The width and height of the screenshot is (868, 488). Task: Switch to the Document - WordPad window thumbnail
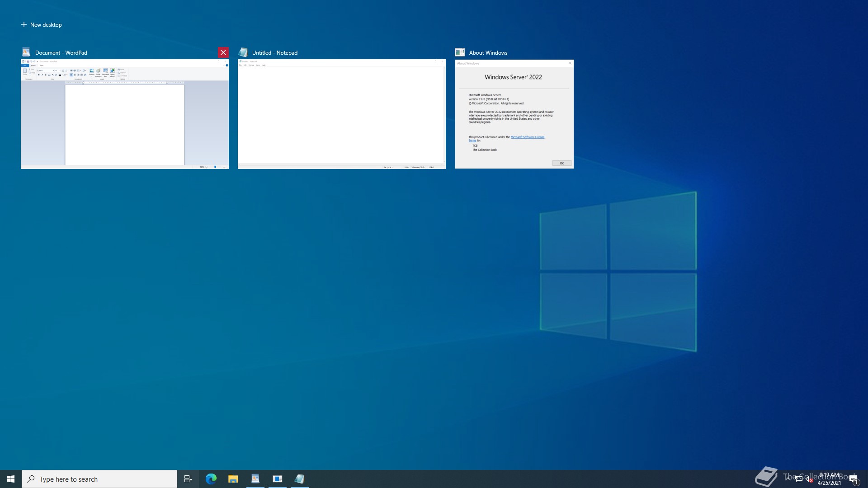click(125, 114)
